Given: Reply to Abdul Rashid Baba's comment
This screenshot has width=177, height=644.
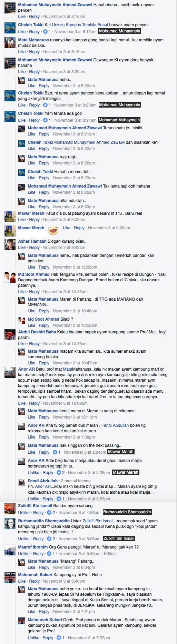Looking at the screenshot, I should (x=34, y=344).
